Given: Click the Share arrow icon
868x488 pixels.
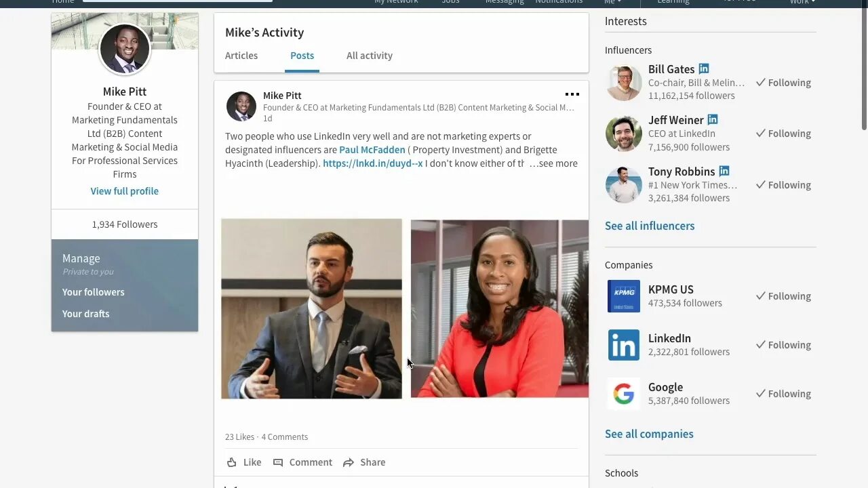Looking at the screenshot, I should click(x=349, y=462).
